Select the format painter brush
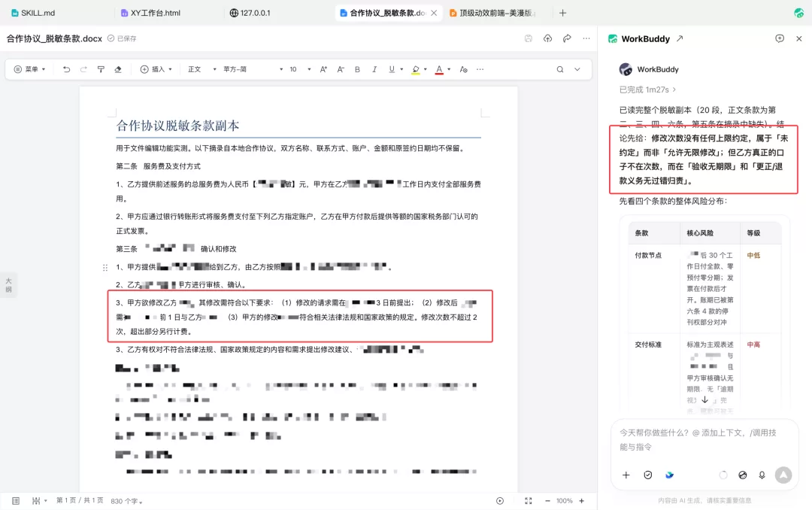Viewport: 812px width, 510px height. pos(101,69)
